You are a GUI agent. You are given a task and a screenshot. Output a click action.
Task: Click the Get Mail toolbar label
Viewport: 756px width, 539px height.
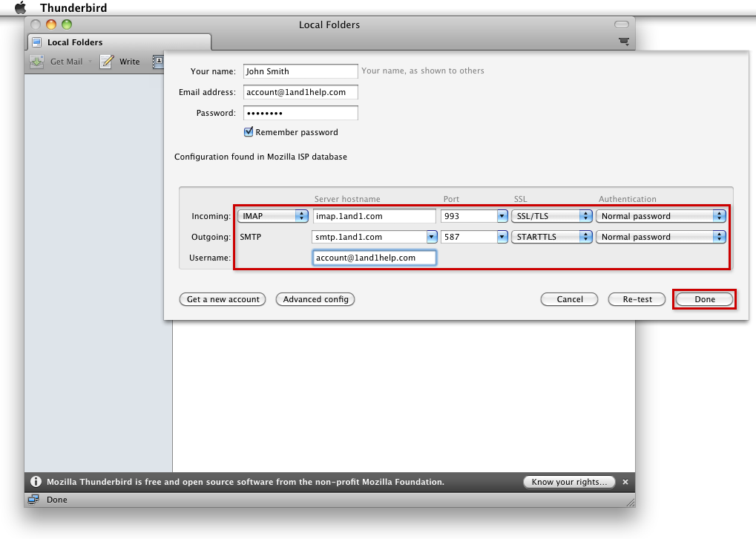(x=67, y=62)
